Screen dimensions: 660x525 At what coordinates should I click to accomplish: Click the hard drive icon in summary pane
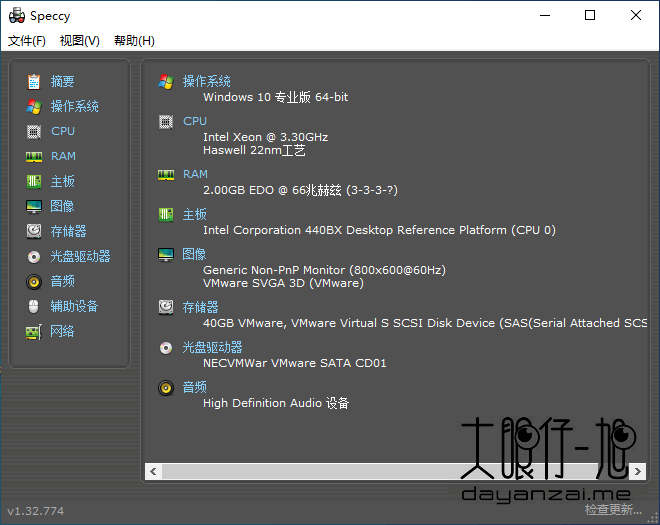click(x=166, y=307)
